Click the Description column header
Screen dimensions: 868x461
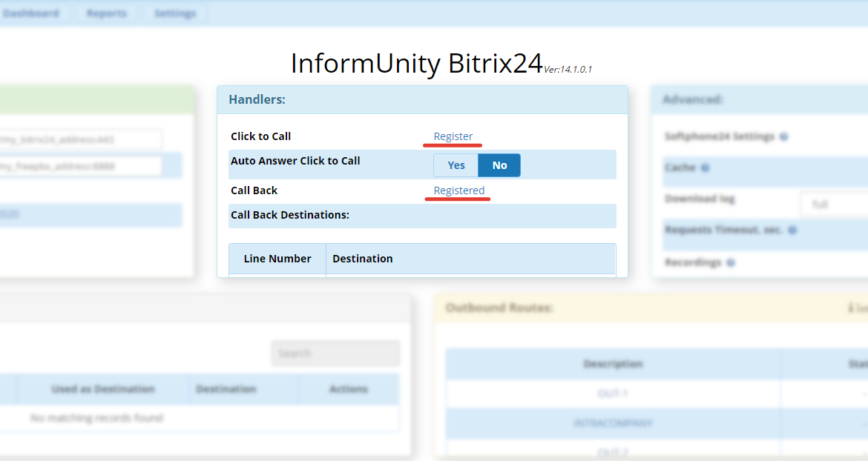[614, 364]
